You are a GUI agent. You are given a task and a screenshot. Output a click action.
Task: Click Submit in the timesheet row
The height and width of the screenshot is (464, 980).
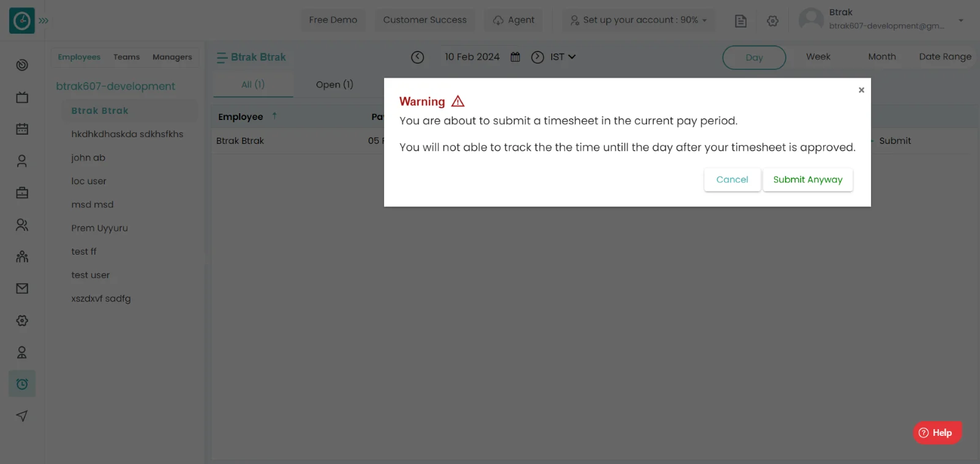pos(895,141)
